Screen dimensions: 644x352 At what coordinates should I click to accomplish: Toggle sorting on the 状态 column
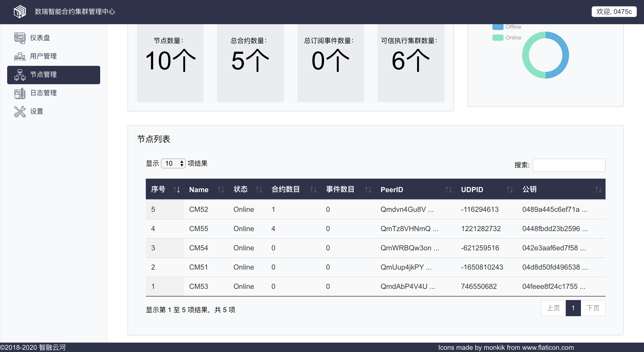(259, 189)
